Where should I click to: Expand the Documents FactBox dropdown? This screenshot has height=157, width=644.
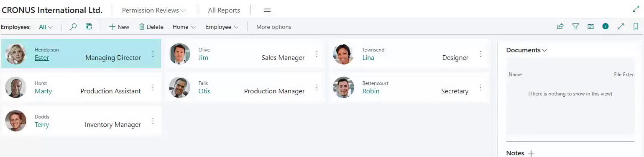coord(526,50)
